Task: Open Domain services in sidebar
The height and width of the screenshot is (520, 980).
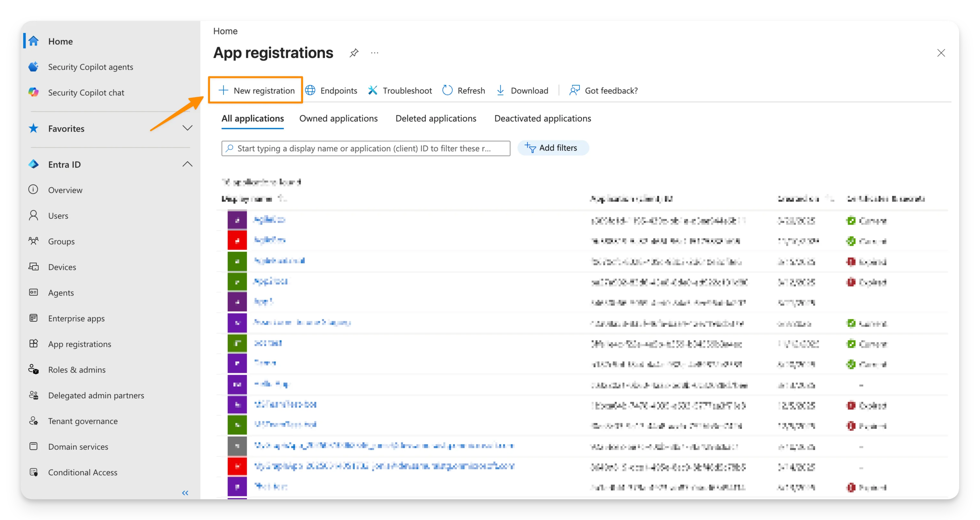Action: click(78, 447)
